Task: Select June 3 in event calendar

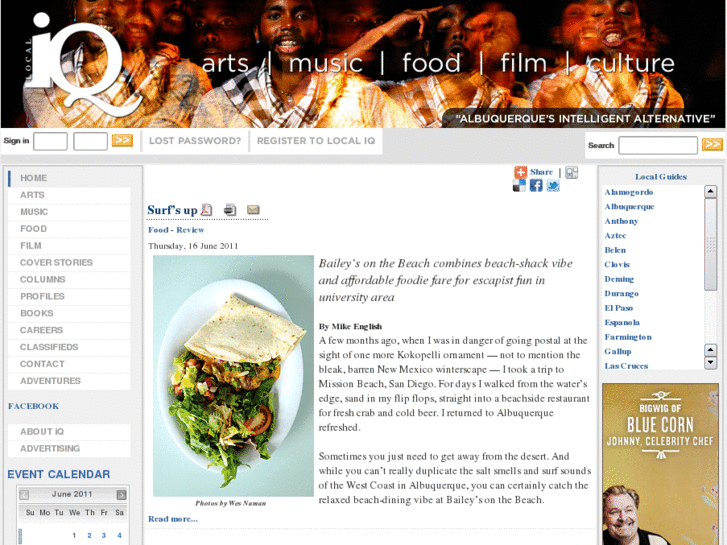Action: coord(104,536)
